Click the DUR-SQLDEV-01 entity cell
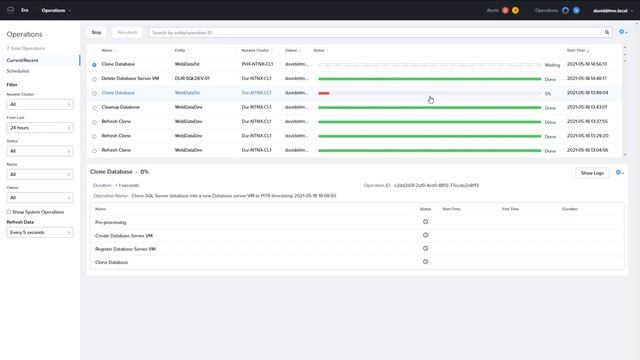640x360 pixels. coord(192,78)
